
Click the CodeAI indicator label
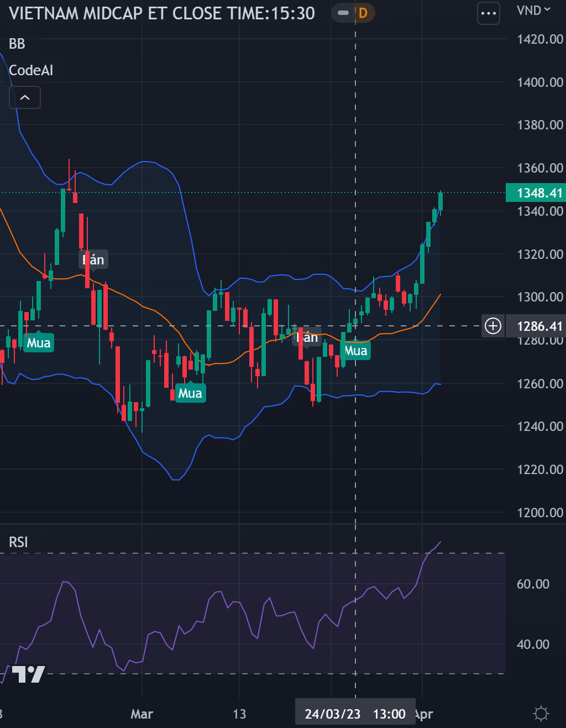(31, 70)
